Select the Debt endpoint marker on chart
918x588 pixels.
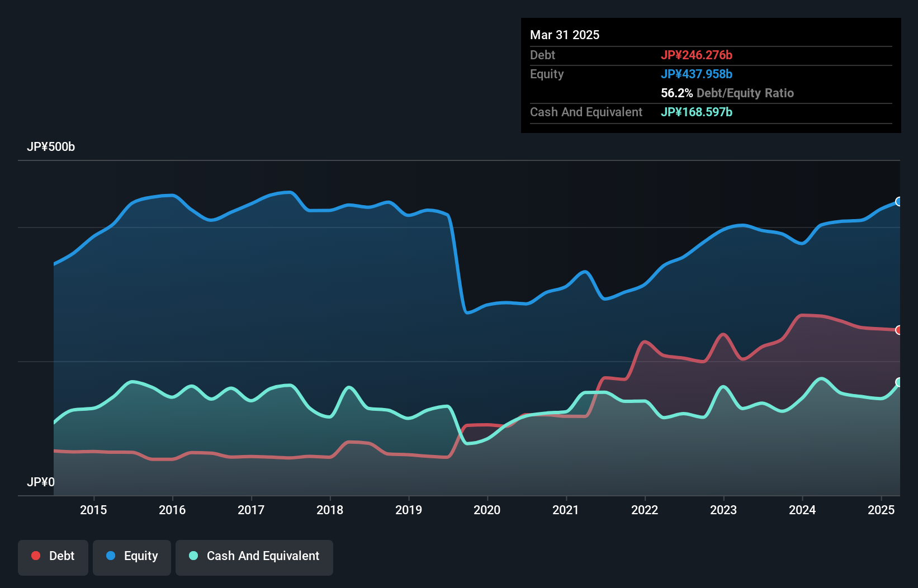(x=899, y=330)
